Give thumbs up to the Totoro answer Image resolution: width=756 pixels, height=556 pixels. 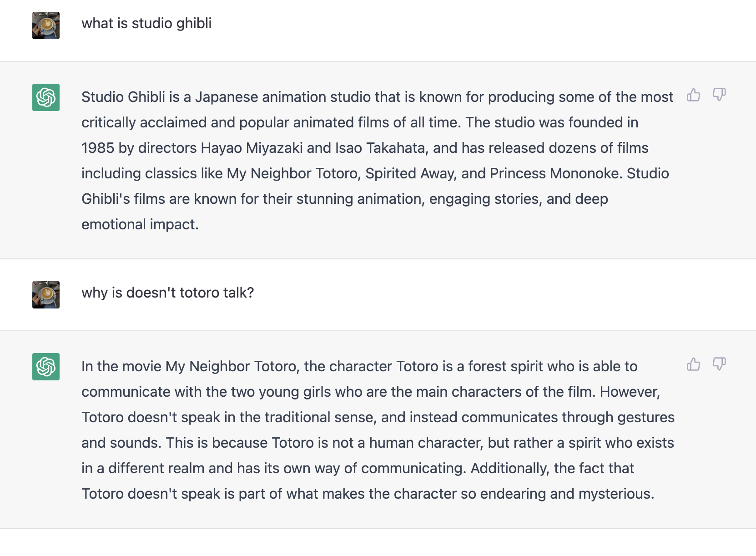pos(693,364)
